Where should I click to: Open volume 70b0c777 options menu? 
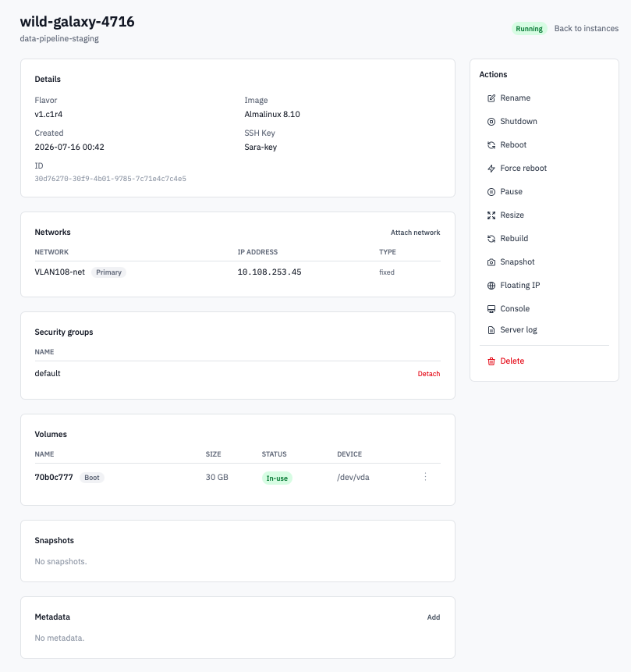[425, 477]
